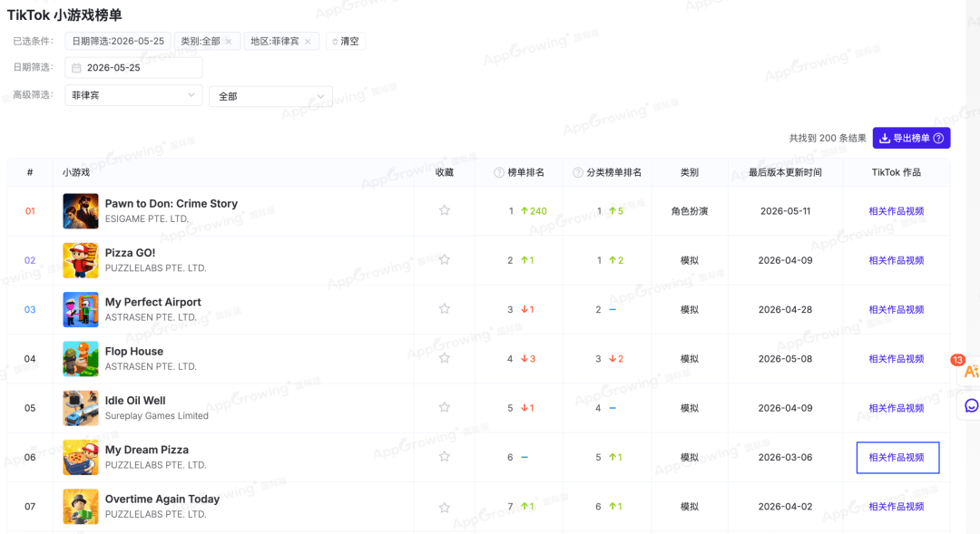Open Idle Oil Well game title
980x534 pixels.
pos(135,401)
